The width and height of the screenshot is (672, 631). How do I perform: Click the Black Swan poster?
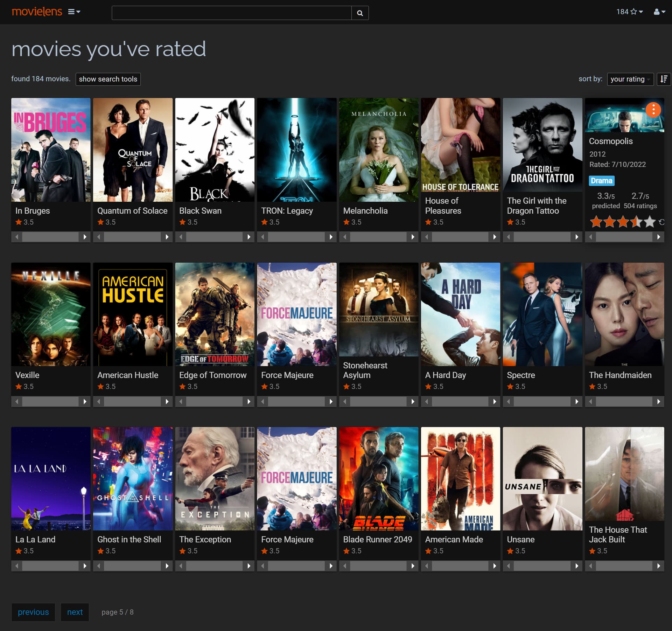[x=215, y=150]
